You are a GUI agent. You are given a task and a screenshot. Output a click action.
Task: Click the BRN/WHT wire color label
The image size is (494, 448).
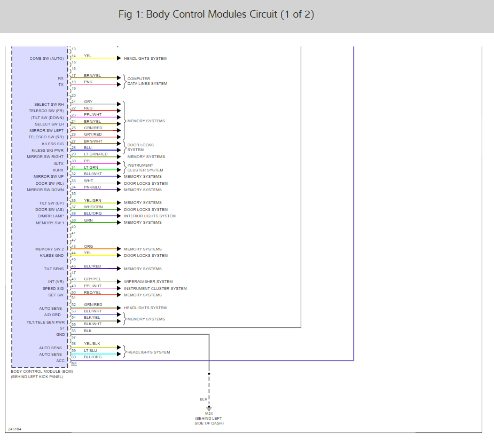[x=93, y=142]
